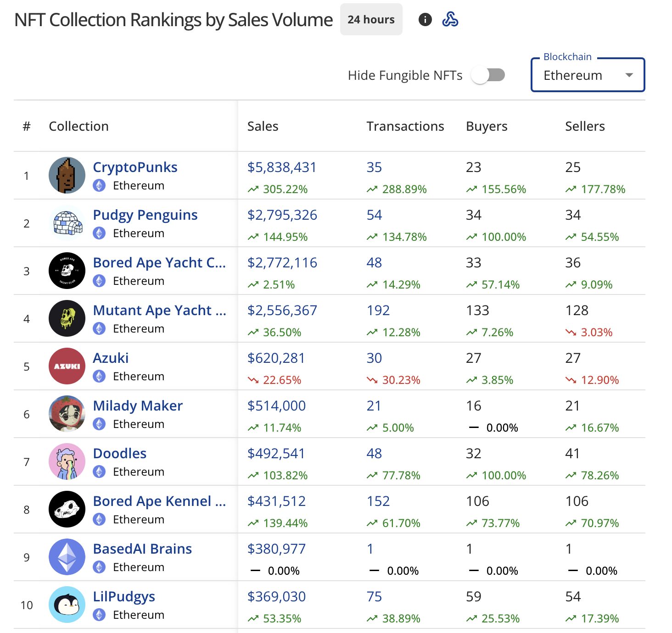
Task: Click the CryptoPunks $5,838,431 sales figure
Action: (x=282, y=167)
